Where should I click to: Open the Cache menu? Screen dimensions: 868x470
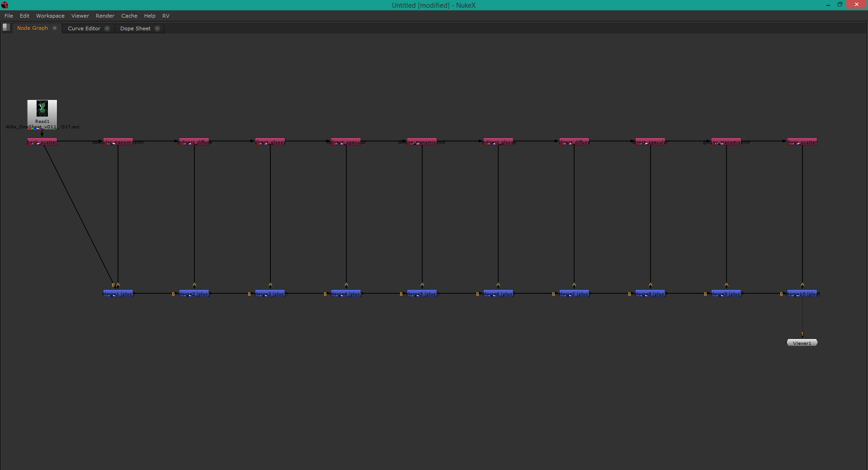[129, 16]
